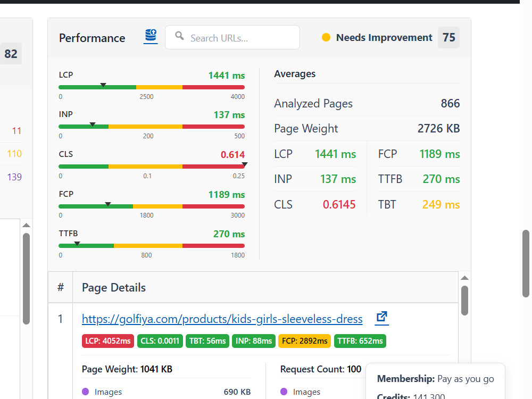Screen dimensions: 532x399
Task: Click the purple Images dot under Request Count
Action: [x=284, y=392]
